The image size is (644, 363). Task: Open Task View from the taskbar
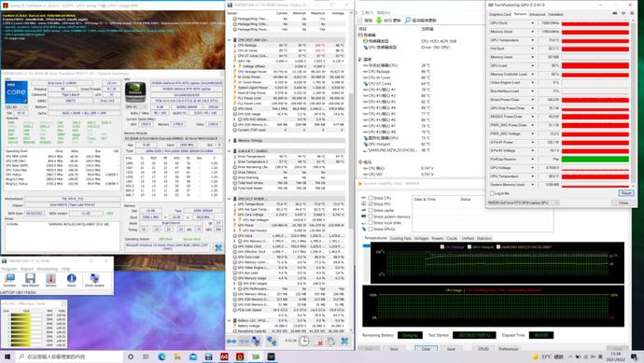(146, 356)
